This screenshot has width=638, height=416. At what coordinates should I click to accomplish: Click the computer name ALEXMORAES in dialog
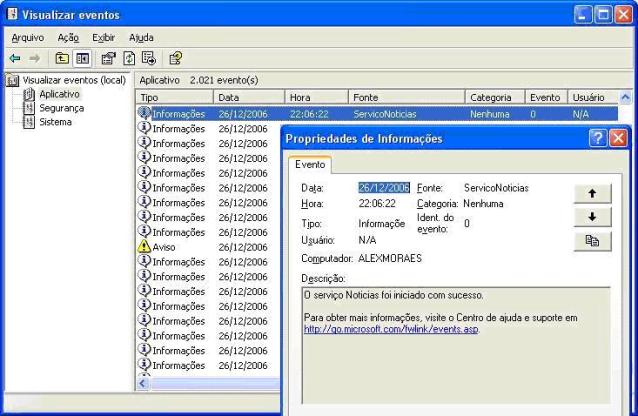(390, 258)
